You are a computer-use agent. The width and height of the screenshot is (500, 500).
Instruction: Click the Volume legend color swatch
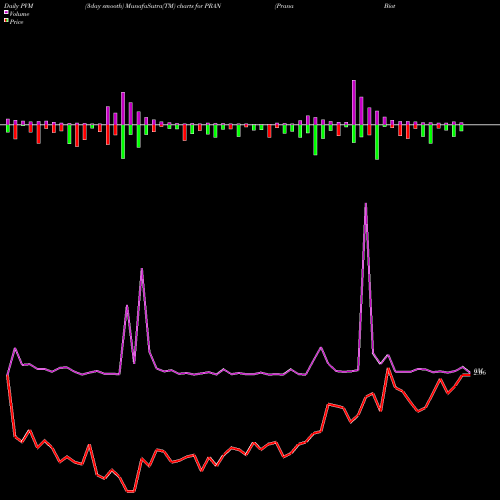pyautogui.click(x=6, y=13)
